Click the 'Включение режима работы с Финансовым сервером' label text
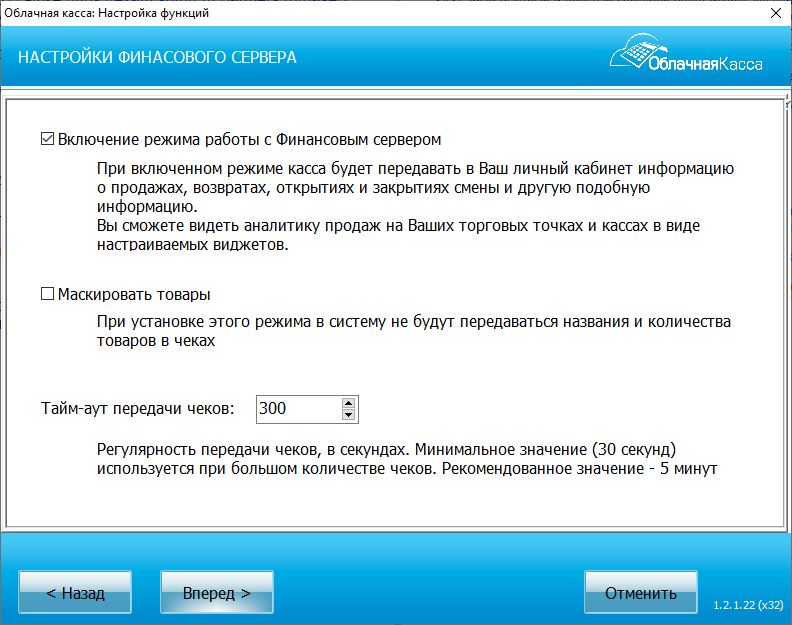The image size is (792, 625). coord(249,139)
